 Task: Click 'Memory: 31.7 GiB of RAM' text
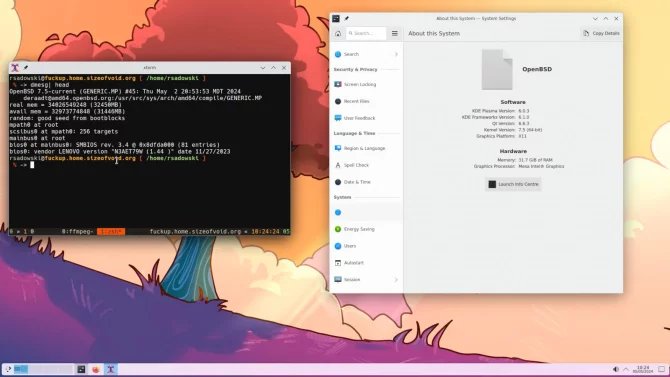(525, 160)
